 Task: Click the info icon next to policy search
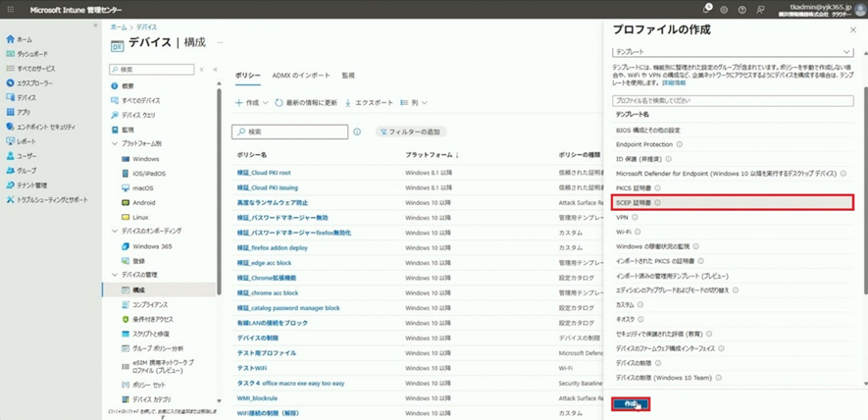pyautogui.click(x=357, y=131)
